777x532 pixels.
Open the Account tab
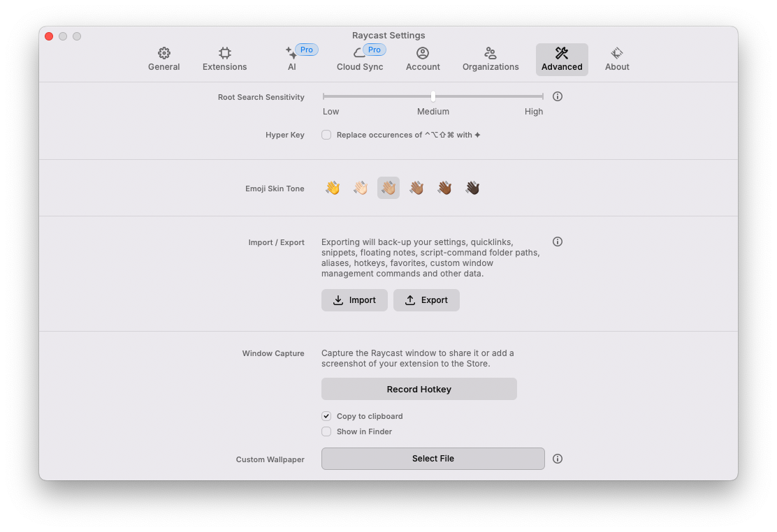click(x=423, y=59)
